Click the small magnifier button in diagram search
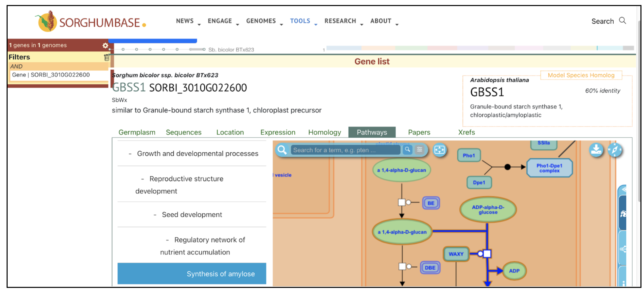 407,150
